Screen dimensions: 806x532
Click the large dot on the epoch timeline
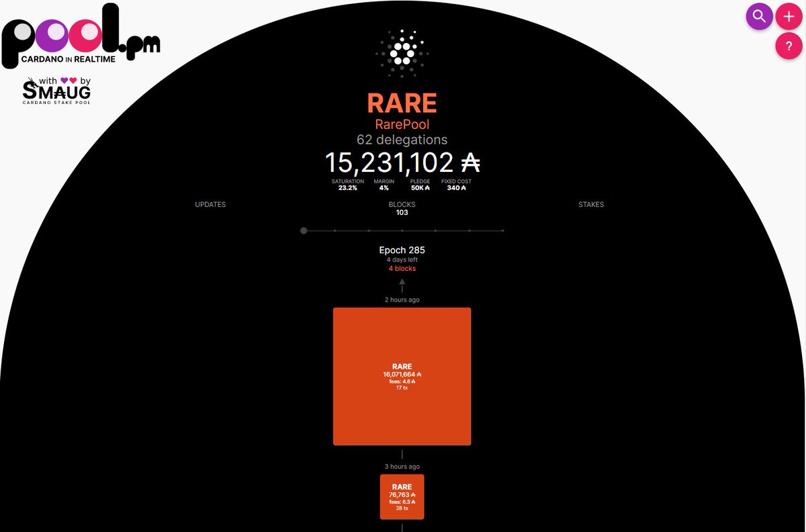point(304,230)
